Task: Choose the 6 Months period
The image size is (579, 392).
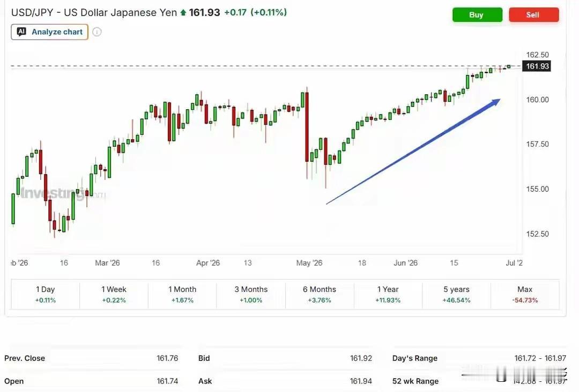Action: click(320, 295)
